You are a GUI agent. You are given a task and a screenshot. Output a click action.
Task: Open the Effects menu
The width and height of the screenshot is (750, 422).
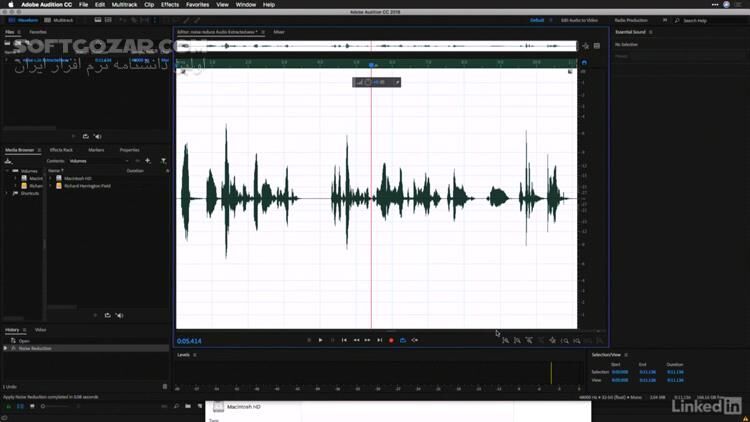(x=170, y=4)
